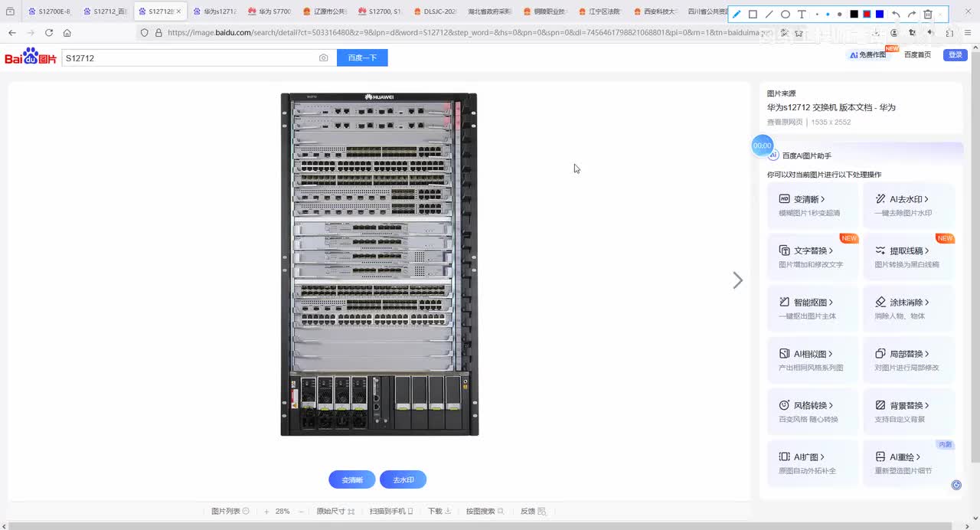
Task: Open 查看原网页 source page link
Action: pos(785,122)
